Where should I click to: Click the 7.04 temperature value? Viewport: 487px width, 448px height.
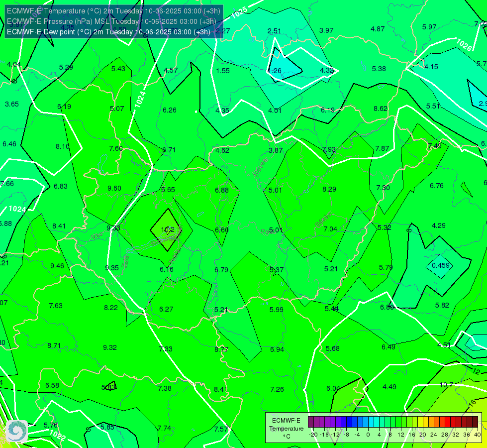coord(330,229)
